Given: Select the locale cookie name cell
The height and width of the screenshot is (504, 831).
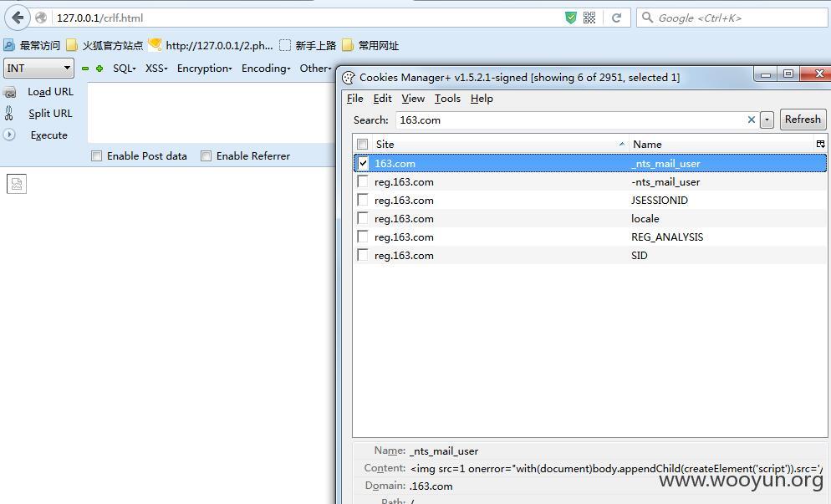Looking at the screenshot, I should tap(645, 219).
